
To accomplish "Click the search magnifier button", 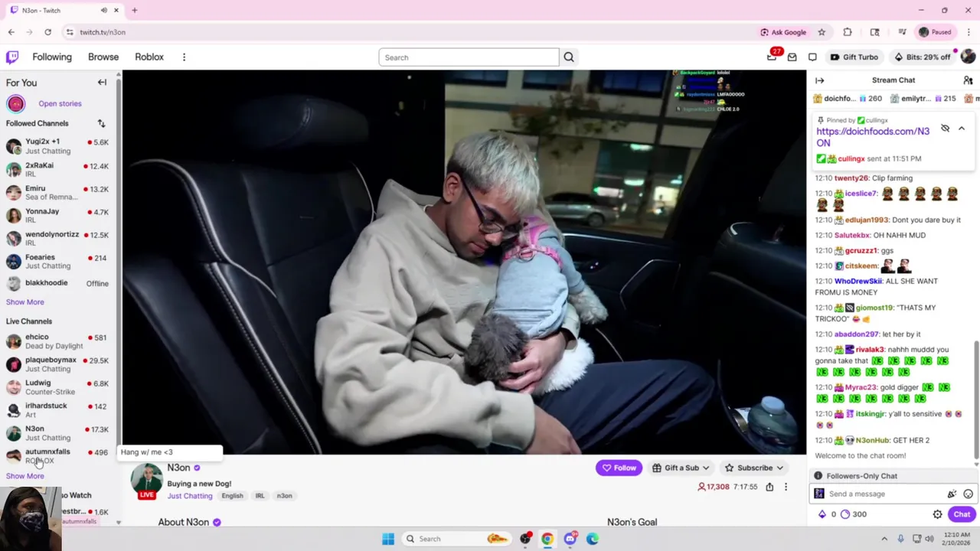I will click(569, 57).
